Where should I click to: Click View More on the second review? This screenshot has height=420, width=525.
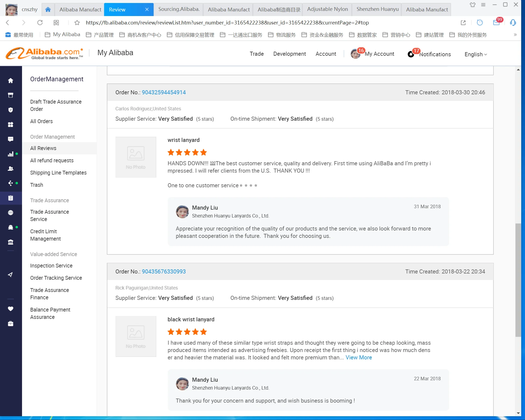(x=358, y=358)
